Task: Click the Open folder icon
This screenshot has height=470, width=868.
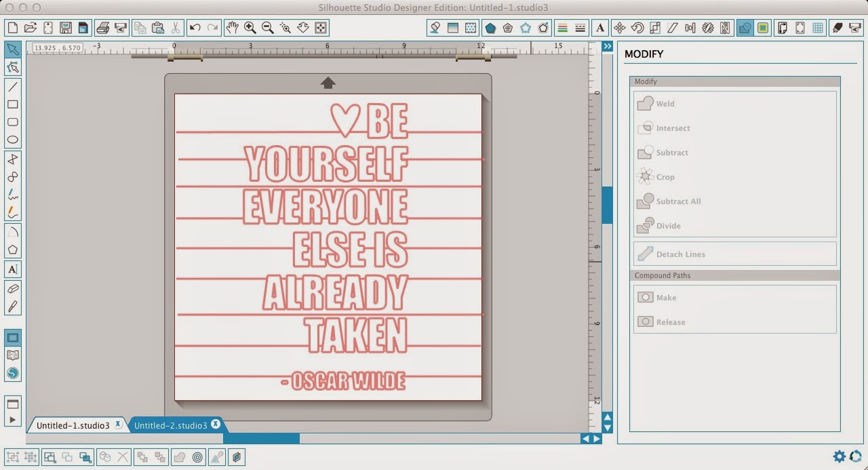Action: (30, 28)
